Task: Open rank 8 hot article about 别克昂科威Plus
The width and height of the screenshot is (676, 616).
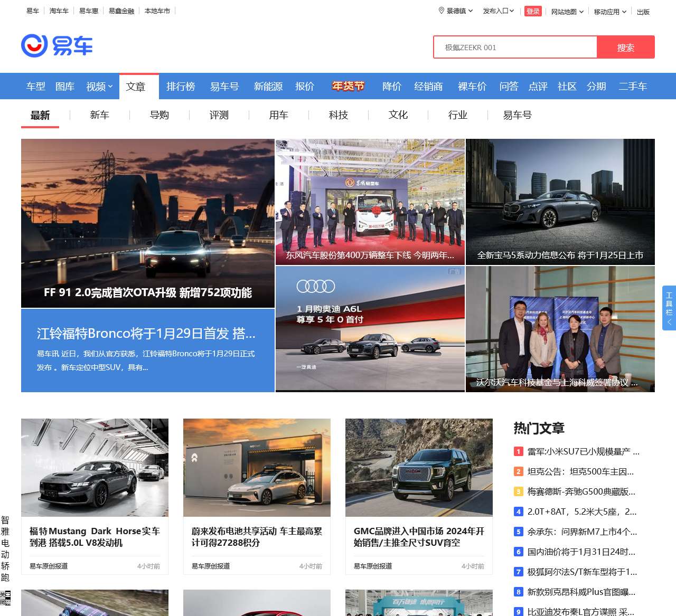Action: click(x=581, y=592)
